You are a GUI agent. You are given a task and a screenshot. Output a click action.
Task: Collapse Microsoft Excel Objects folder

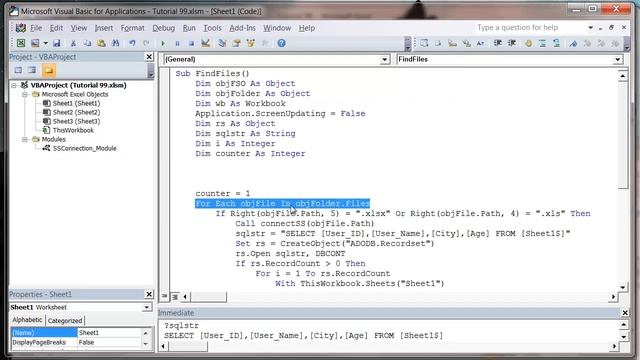25,94
